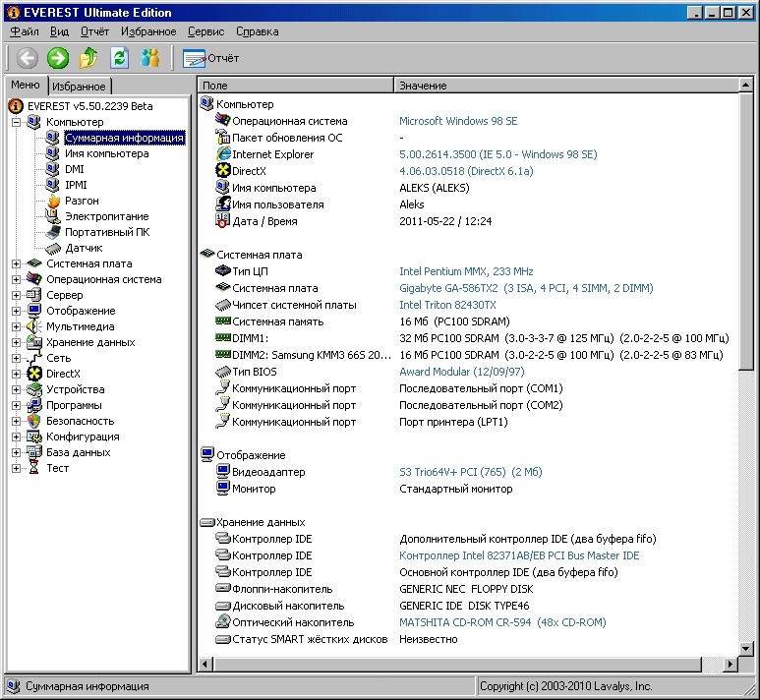Open Разгон flame icon item
This screenshot has height=700, width=760.
point(54,201)
